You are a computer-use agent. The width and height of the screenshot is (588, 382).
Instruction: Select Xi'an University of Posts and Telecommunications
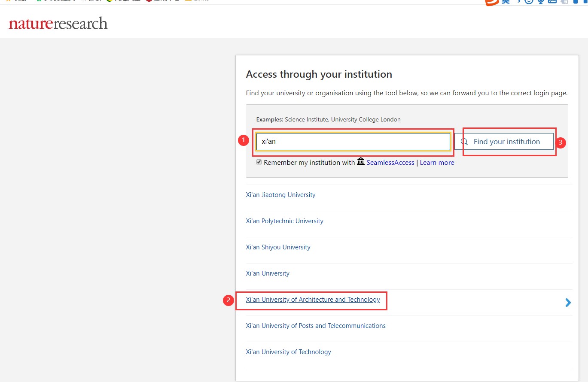click(x=316, y=326)
